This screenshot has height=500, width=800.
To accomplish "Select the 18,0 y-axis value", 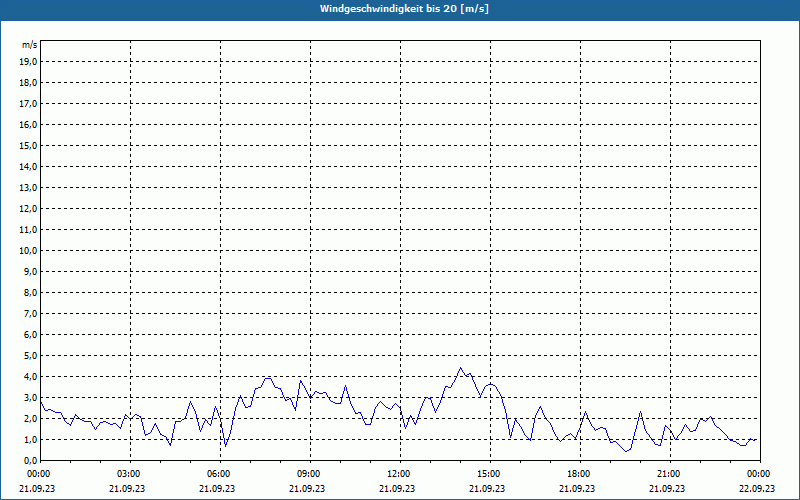I will tap(28, 83).
